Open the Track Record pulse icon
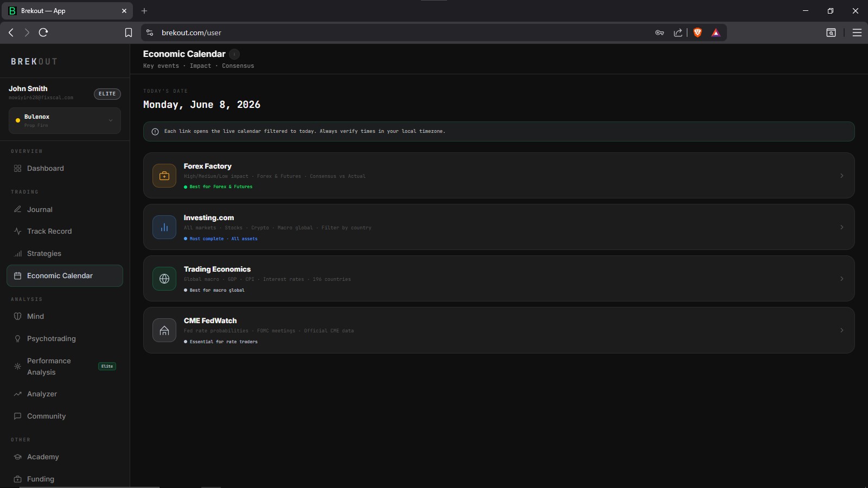 coord(17,232)
